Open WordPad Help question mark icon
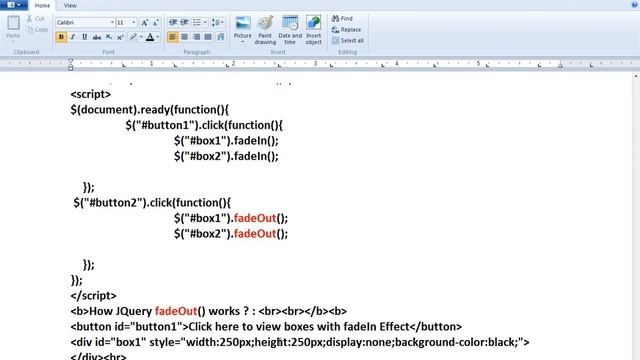Screen dimensions: 640x360 tap(634, 4)
